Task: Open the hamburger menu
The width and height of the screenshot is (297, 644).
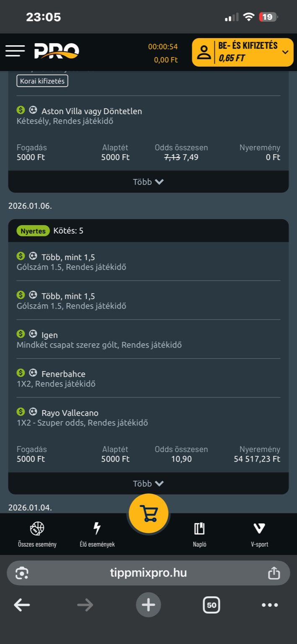Action: [x=15, y=51]
